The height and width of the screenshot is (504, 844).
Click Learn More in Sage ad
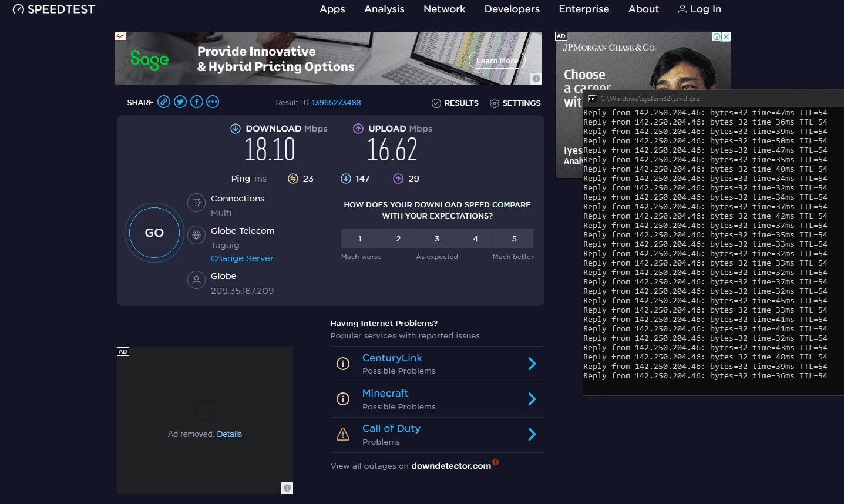497,61
